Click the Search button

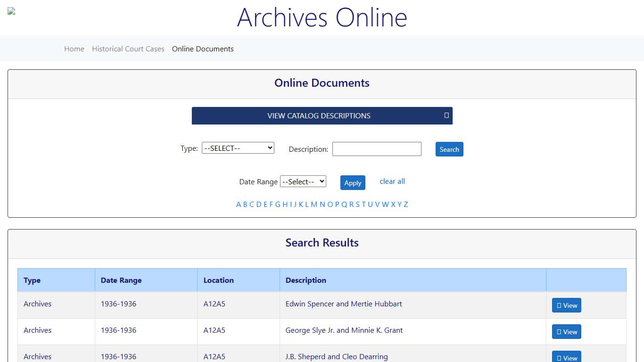449,149
